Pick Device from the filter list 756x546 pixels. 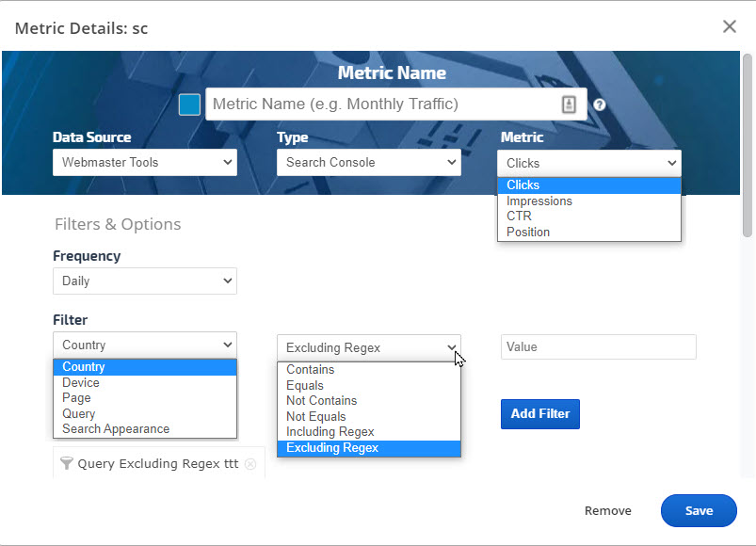[x=81, y=382]
